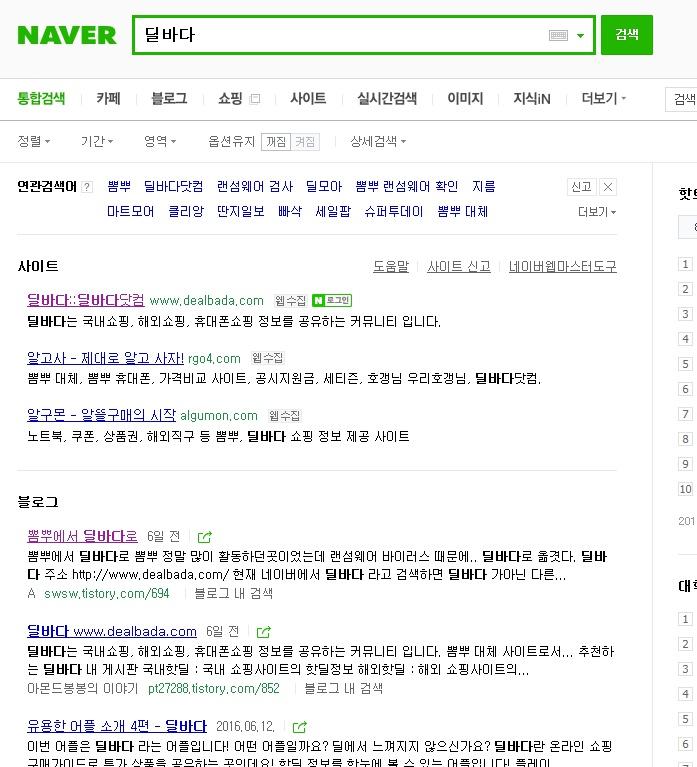Click the shopping tab new-window icon
This screenshot has width=697, height=767.
coord(255,99)
